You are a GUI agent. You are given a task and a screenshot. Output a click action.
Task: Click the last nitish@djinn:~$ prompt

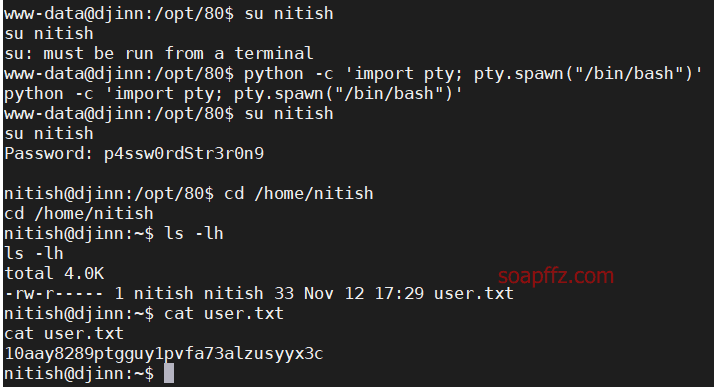pos(79,373)
